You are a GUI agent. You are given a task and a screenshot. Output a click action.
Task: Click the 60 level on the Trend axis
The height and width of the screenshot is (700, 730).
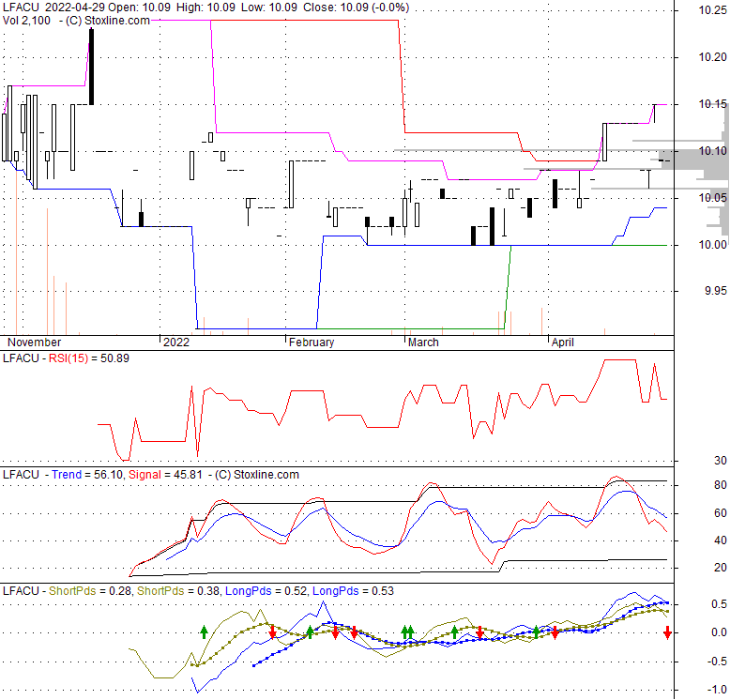point(721,513)
